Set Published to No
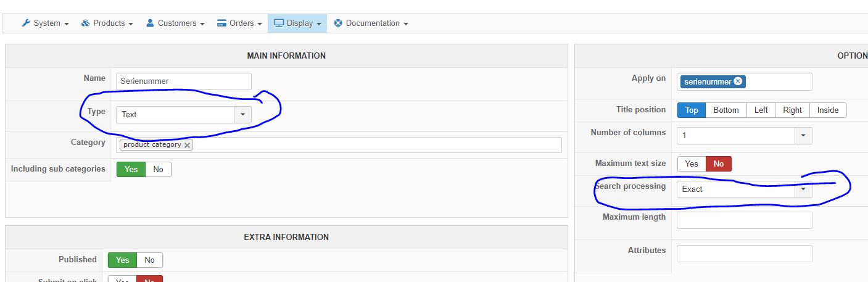This screenshot has width=868, height=282. pos(149,260)
